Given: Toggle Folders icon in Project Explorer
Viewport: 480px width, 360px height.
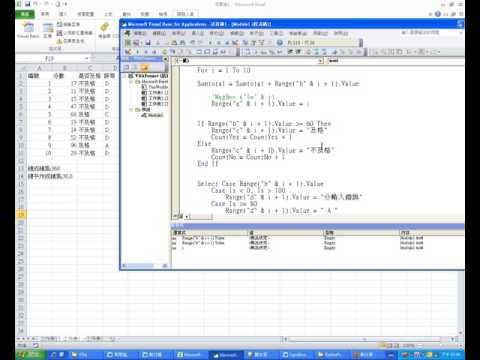Looking at the screenshot, I should pyautogui.click(x=144, y=67).
